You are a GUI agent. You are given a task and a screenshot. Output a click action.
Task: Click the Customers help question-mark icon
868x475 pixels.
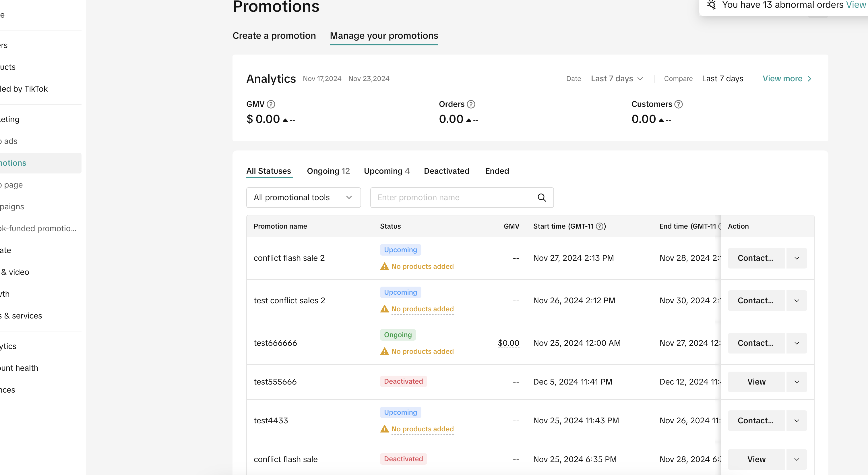(678, 104)
